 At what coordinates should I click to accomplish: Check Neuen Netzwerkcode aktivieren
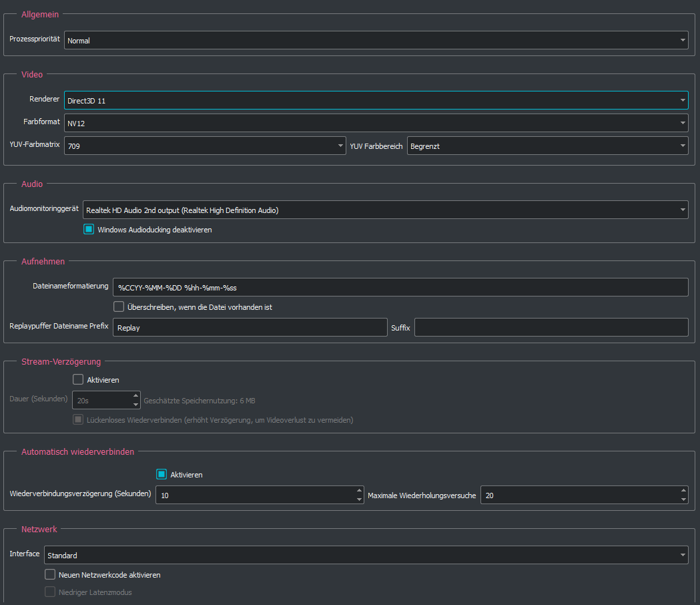[x=50, y=574]
